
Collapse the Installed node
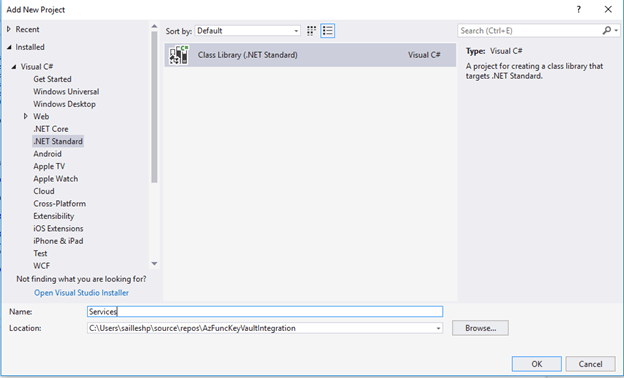coord(9,47)
